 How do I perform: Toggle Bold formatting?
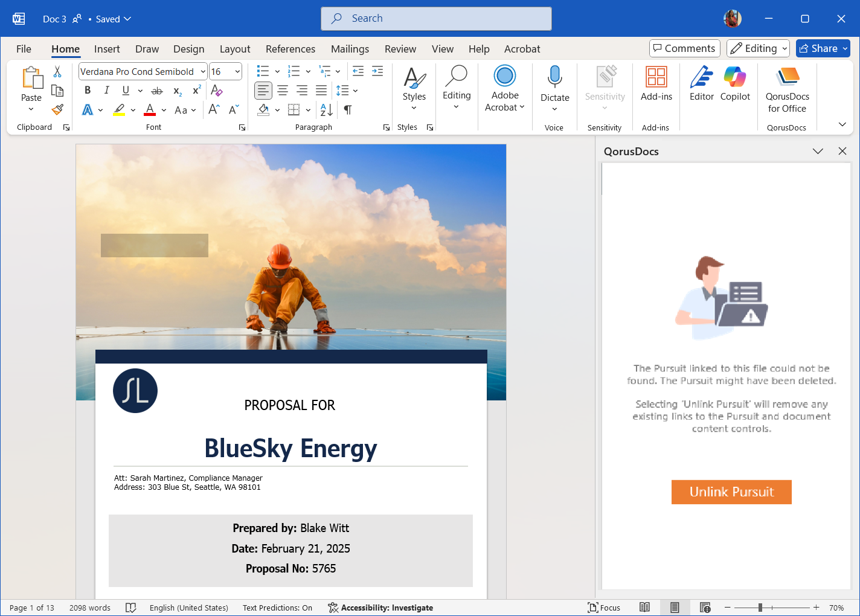tap(88, 91)
